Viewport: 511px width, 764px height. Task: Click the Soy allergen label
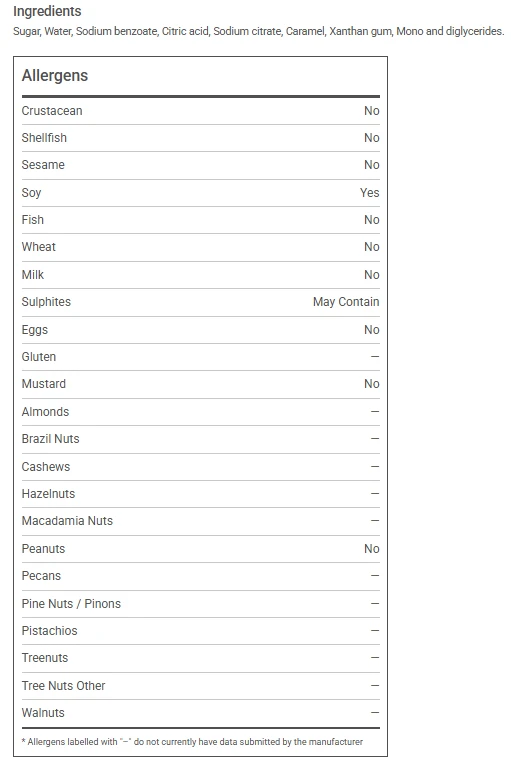click(31, 193)
